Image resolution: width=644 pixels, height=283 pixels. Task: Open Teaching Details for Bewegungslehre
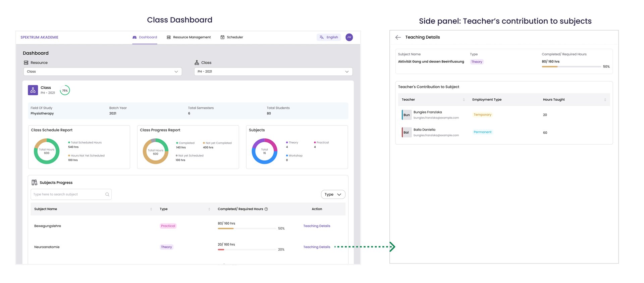point(317,226)
